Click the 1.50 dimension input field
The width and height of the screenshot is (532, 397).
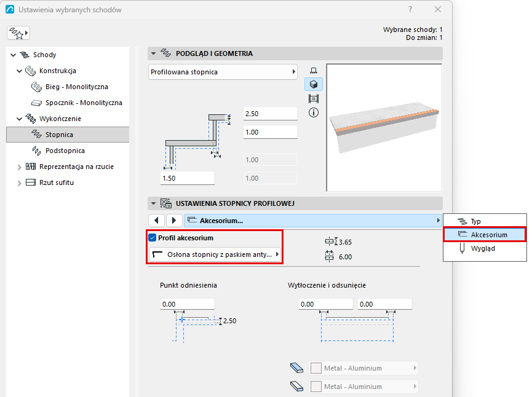coord(188,178)
